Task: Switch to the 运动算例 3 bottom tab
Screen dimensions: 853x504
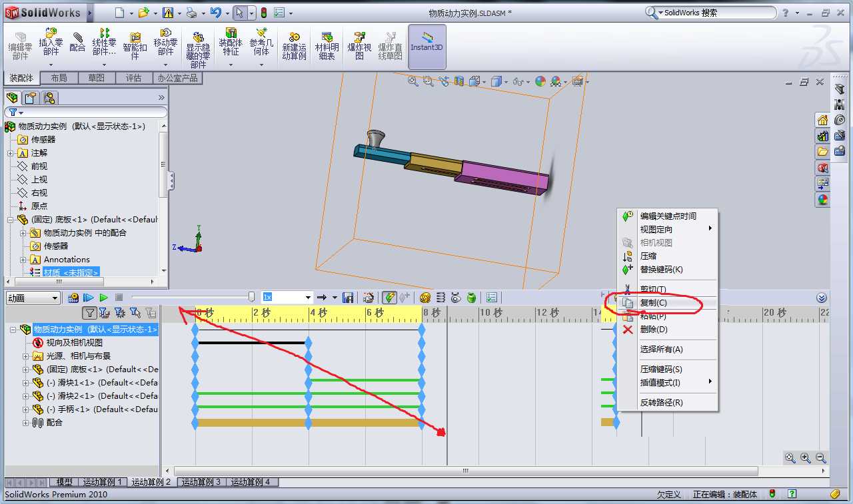Action: click(x=201, y=482)
